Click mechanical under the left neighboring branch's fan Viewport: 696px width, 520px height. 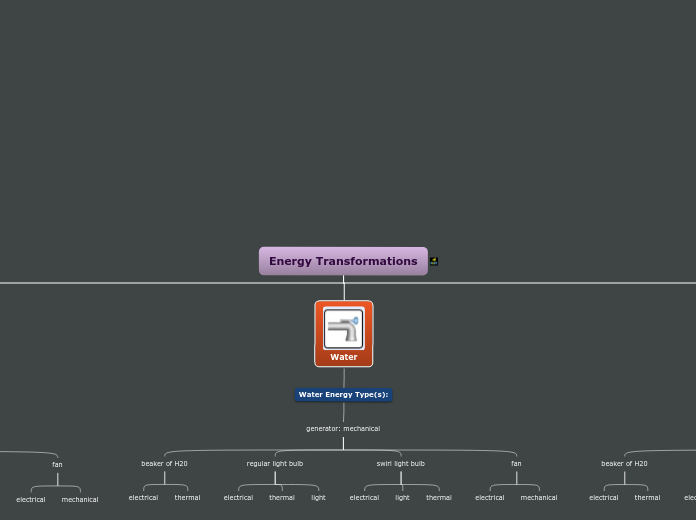click(x=80, y=500)
